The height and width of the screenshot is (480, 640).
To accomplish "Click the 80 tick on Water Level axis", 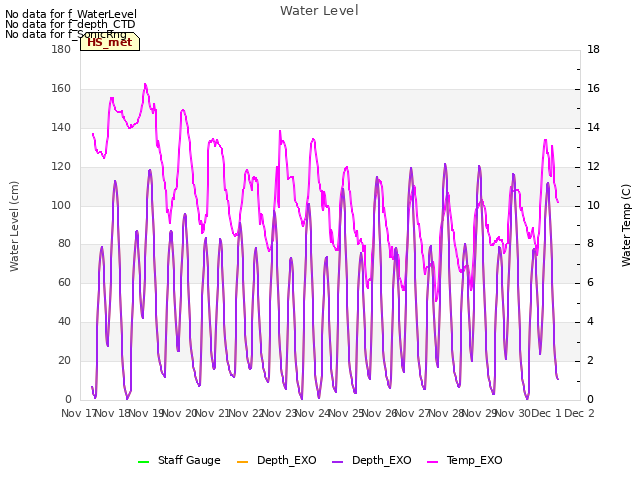I will [64, 244].
